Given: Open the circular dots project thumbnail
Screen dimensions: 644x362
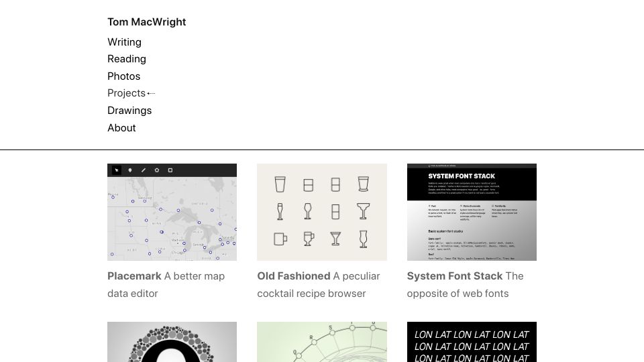Looking at the screenshot, I should (x=172, y=342).
